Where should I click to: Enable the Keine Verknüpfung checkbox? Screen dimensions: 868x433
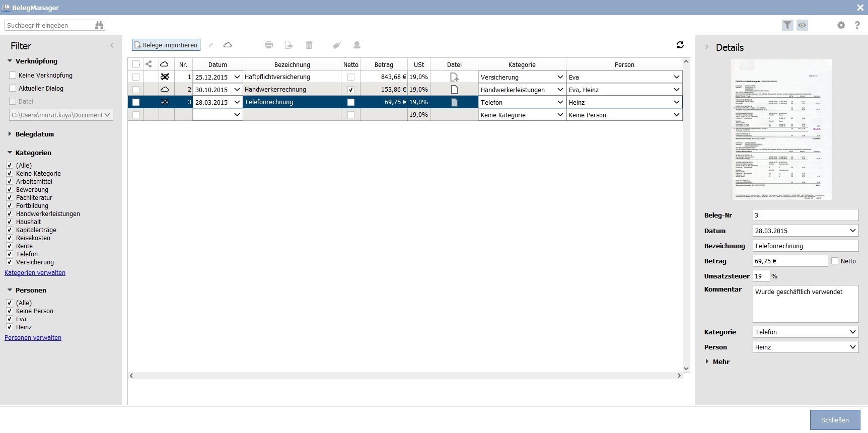click(13, 75)
